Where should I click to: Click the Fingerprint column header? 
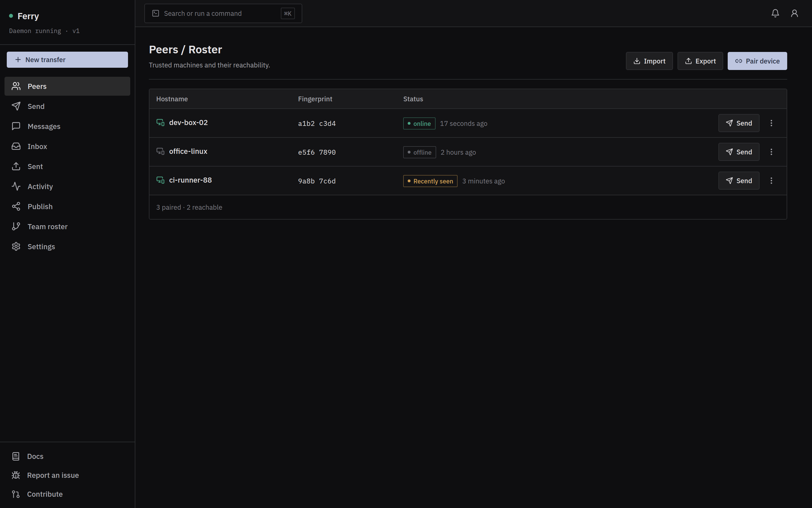pos(315,99)
